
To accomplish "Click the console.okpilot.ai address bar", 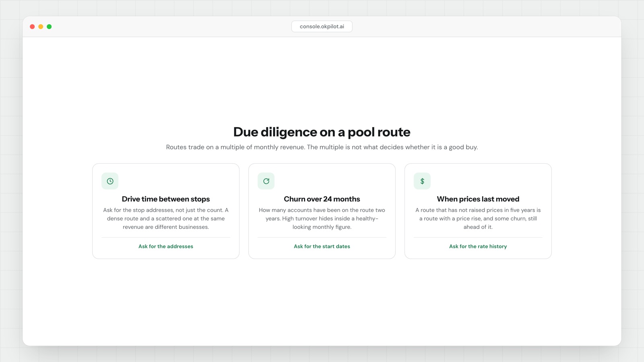I will tap(322, 27).
